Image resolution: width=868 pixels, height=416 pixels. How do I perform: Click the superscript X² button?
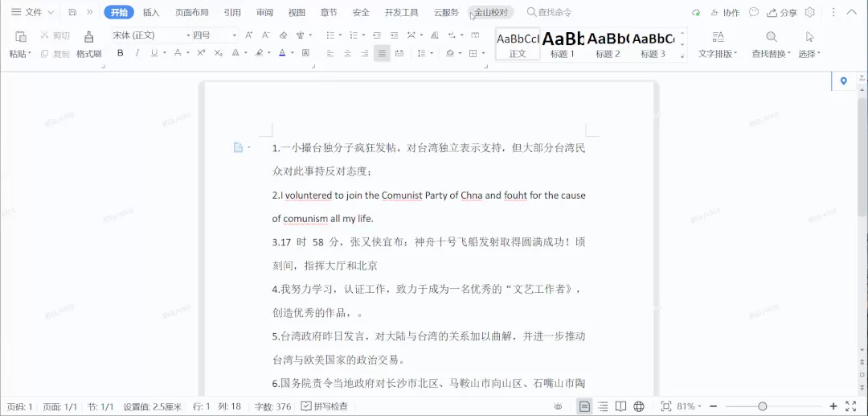pos(201,53)
